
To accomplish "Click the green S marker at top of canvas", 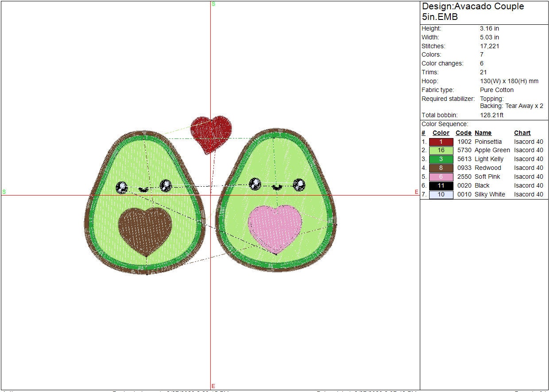I will pyautogui.click(x=213, y=4).
